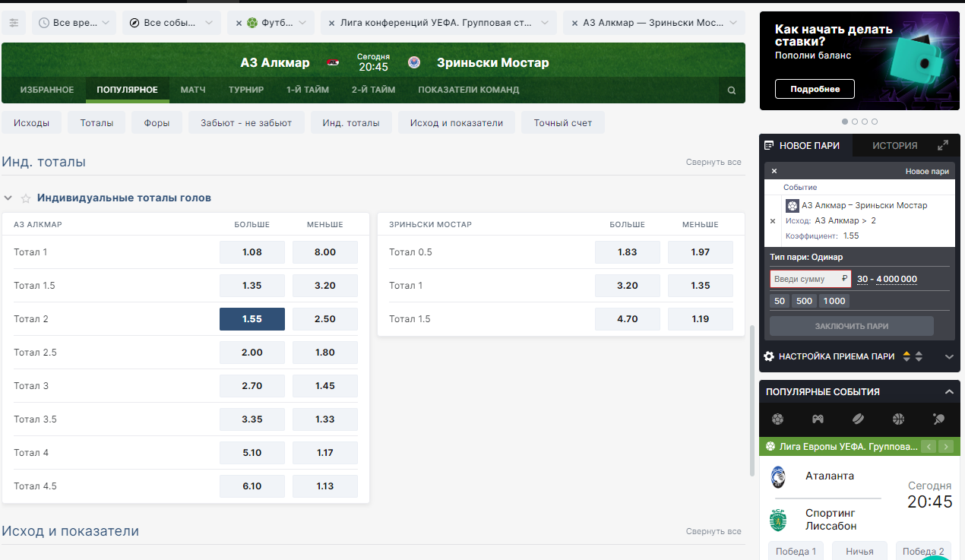Switch to the ИЗБРАННОЕ tab
This screenshot has width=965, height=560.
(x=47, y=90)
